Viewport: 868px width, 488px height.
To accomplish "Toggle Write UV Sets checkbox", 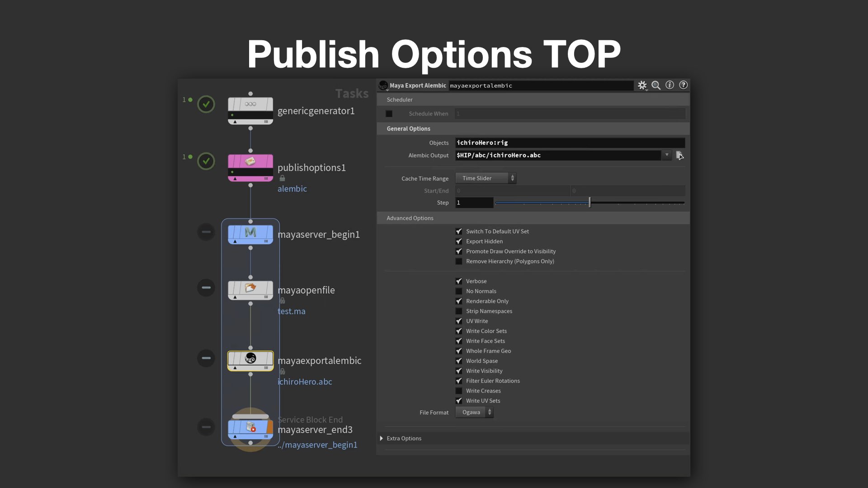I will (x=459, y=400).
